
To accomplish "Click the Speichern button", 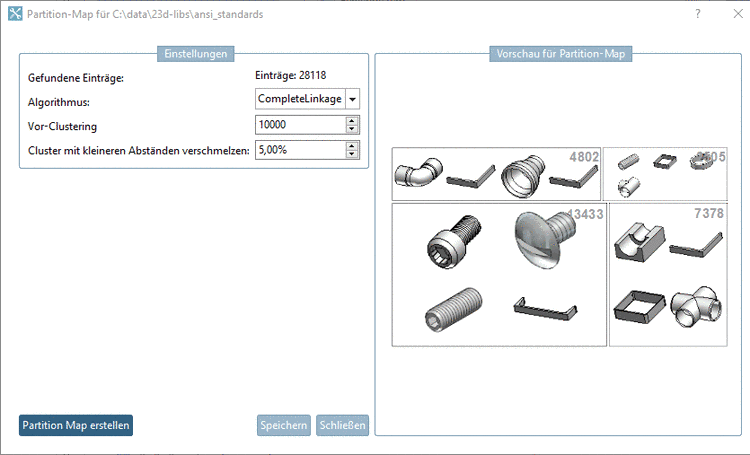I will [x=284, y=425].
